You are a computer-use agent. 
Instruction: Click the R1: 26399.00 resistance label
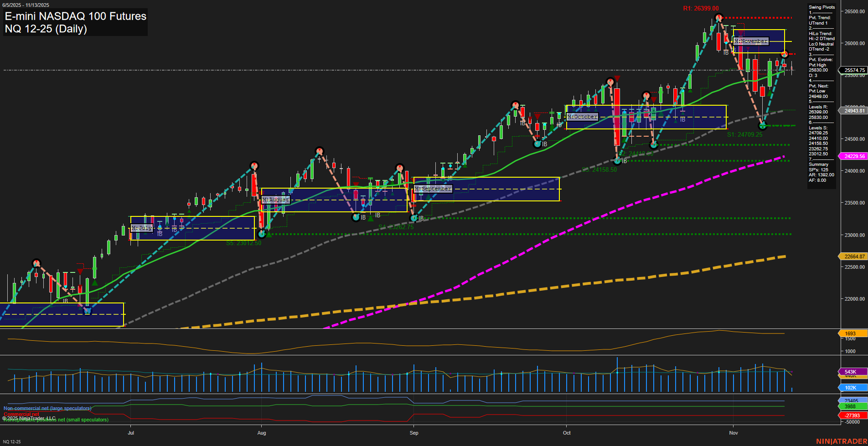pyautogui.click(x=701, y=8)
